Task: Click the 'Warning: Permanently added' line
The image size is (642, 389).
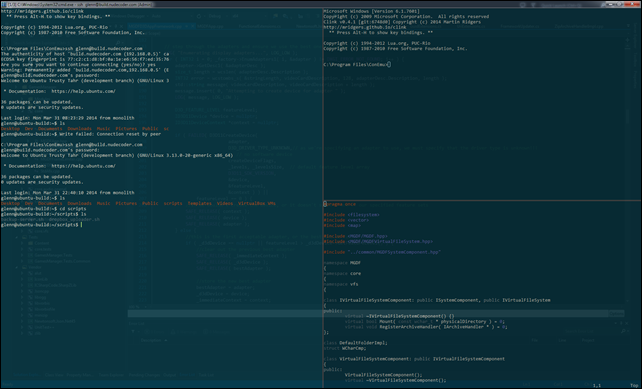Action: [x=85, y=70]
